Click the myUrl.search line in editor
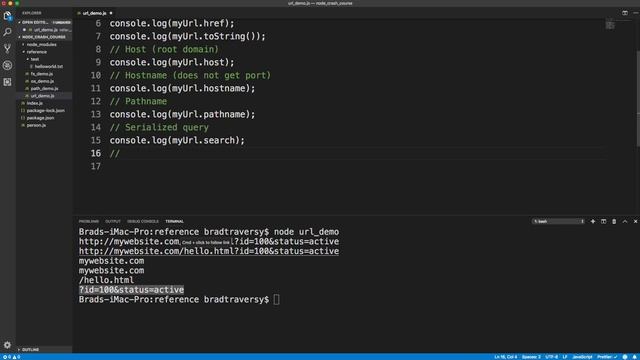Screen dimensions: 640x360 point(177,140)
